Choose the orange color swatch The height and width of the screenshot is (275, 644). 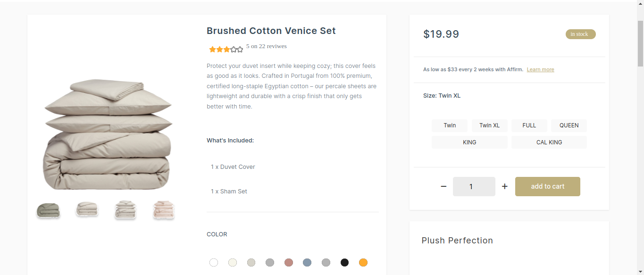pos(363,263)
